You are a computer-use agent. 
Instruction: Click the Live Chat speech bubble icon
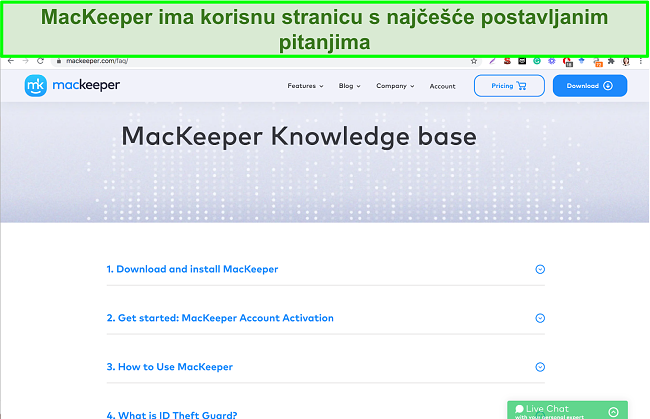(x=519, y=409)
